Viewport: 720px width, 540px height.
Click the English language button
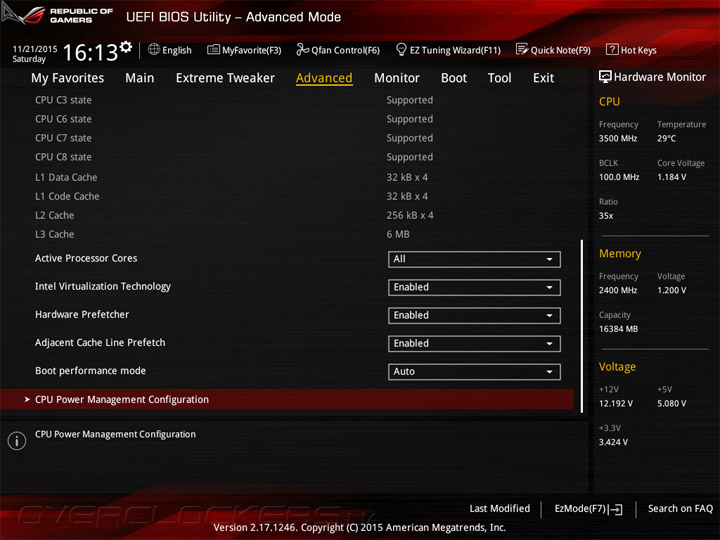(170, 50)
